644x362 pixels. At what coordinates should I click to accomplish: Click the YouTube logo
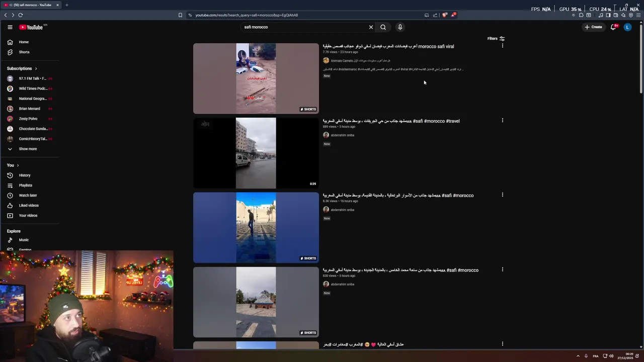31,27
